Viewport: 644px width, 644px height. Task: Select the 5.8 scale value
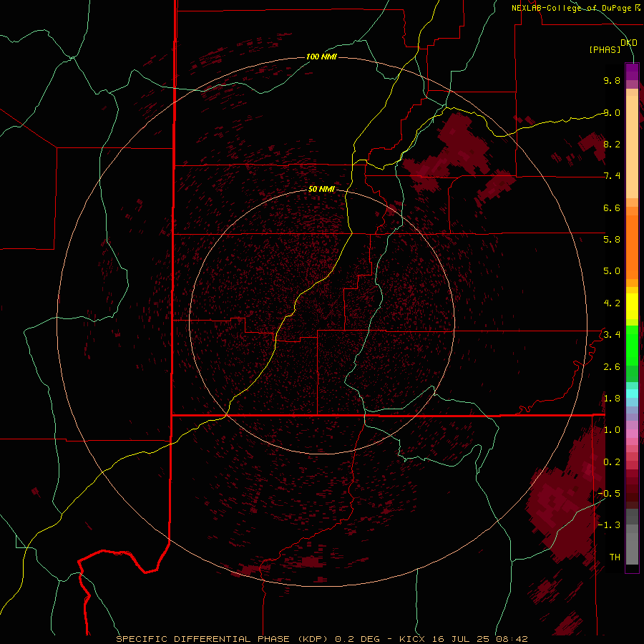click(x=612, y=240)
